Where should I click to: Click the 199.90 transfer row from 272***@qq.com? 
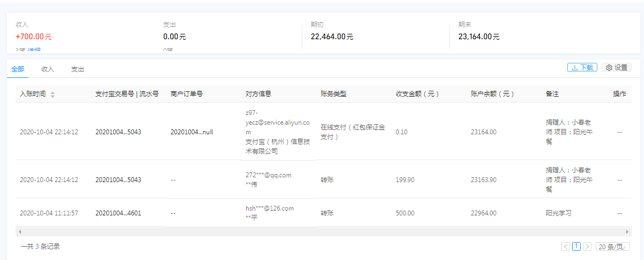tap(322, 180)
